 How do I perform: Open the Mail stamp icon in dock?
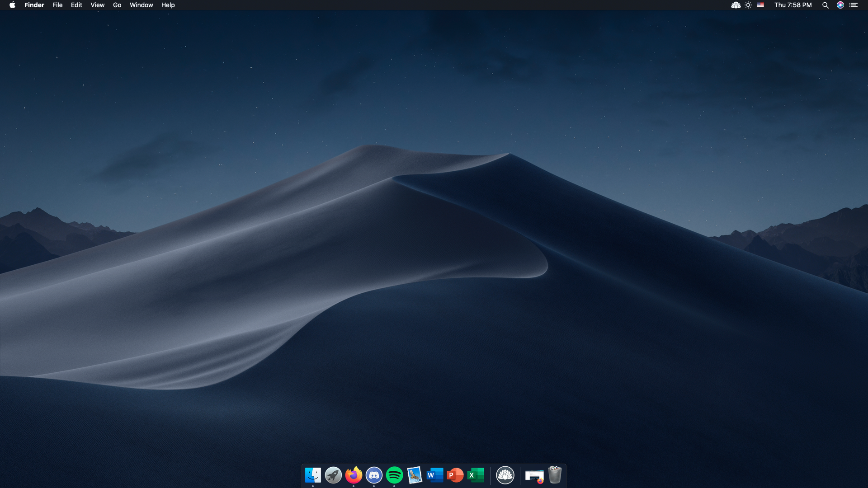pyautogui.click(x=415, y=475)
